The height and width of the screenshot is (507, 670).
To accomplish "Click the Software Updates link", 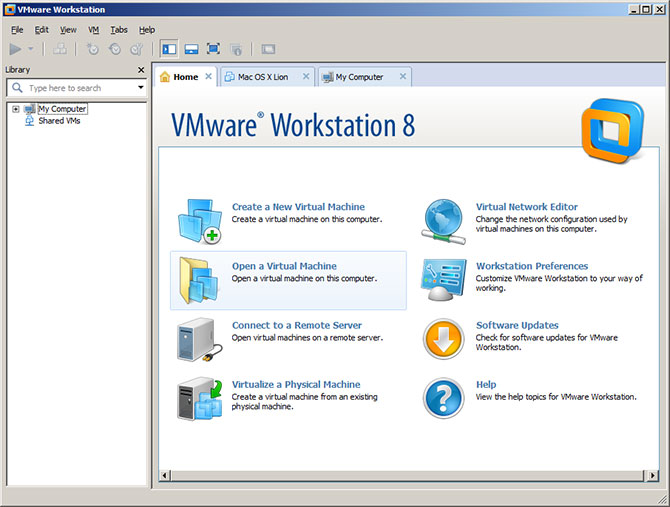I will [x=517, y=325].
